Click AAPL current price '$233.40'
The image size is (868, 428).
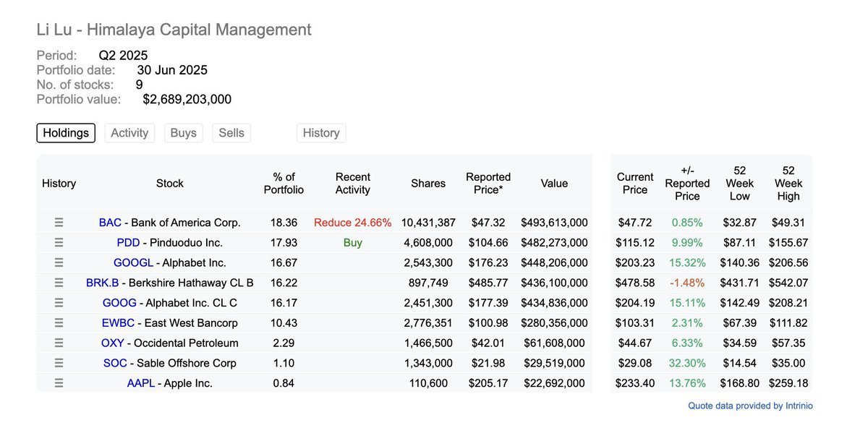[635, 383]
